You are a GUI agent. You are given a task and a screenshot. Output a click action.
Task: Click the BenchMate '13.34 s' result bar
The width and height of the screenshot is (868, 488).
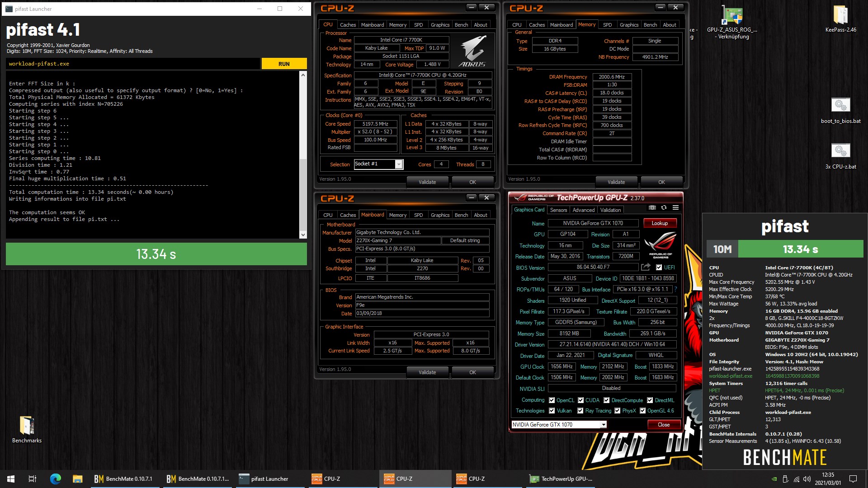800,249
